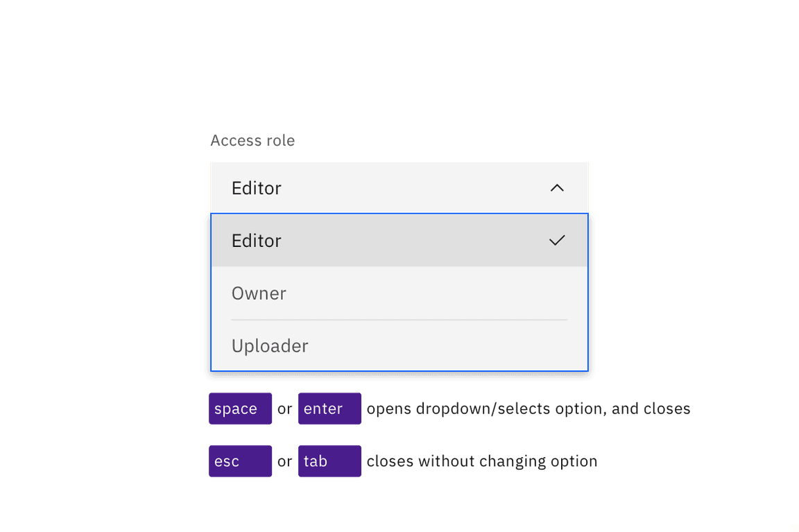Click the Access role label
799x532 pixels.
tap(252, 140)
